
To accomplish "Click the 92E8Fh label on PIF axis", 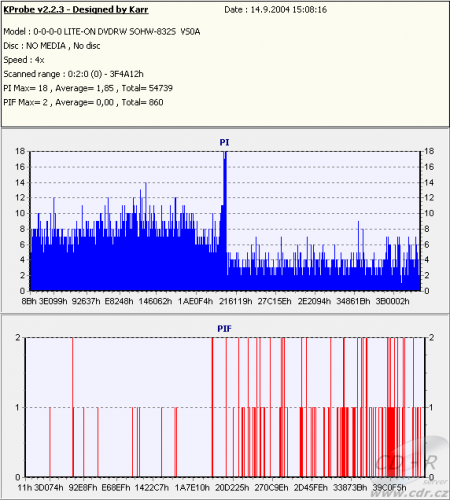I will click(x=83, y=488).
